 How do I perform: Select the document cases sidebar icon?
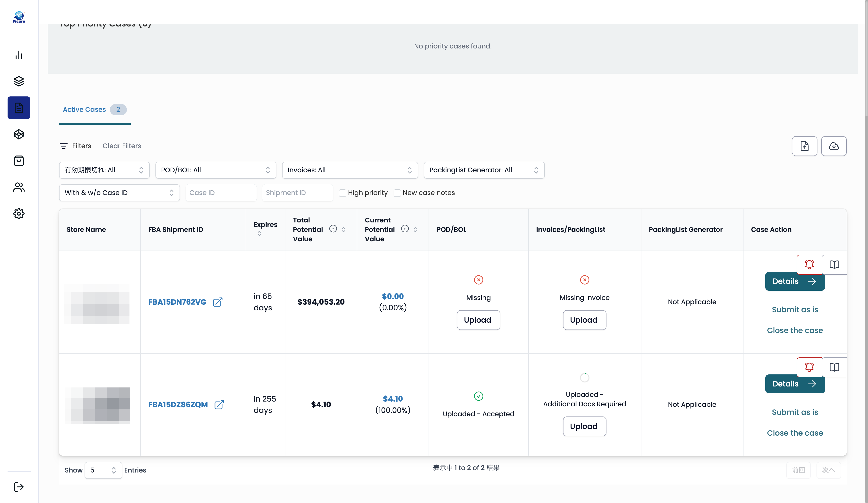pos(19,108)
